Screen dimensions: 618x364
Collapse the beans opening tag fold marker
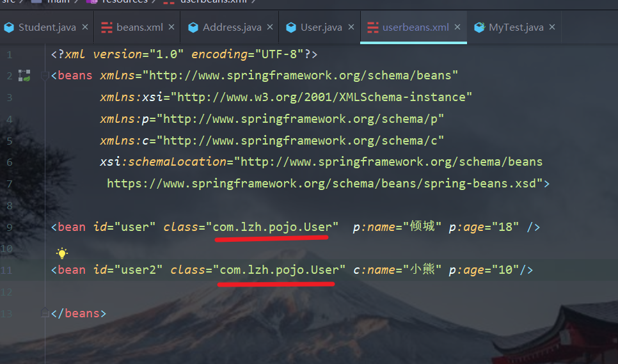[x=45, y=75]
